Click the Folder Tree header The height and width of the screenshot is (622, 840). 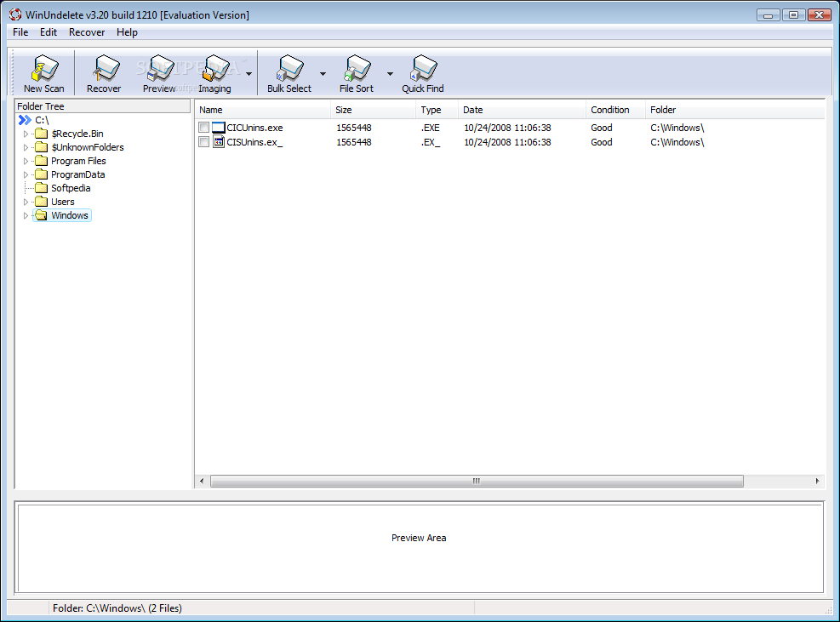(102, 106)
